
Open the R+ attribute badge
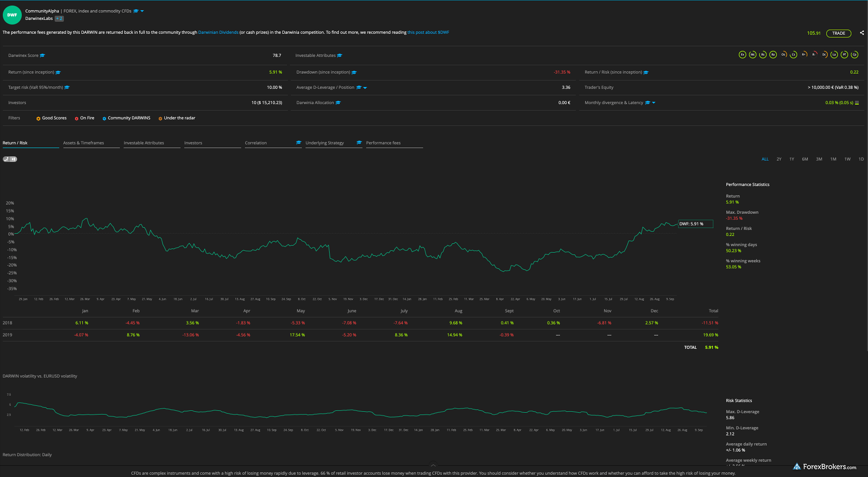pyautogui.click(x=804, y=55)
